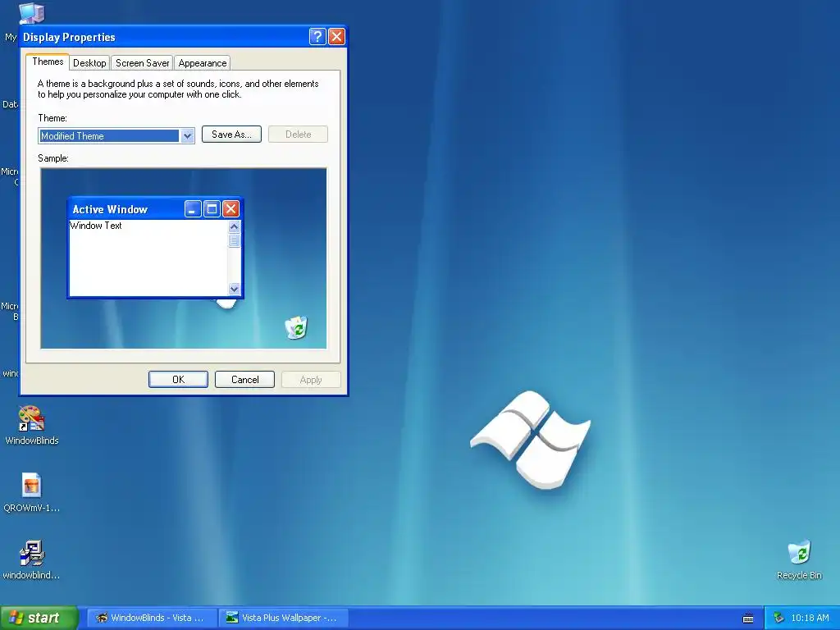840x630 pixels.
Task: Cancel the Display Properties dialog
Action: [244, 379]
